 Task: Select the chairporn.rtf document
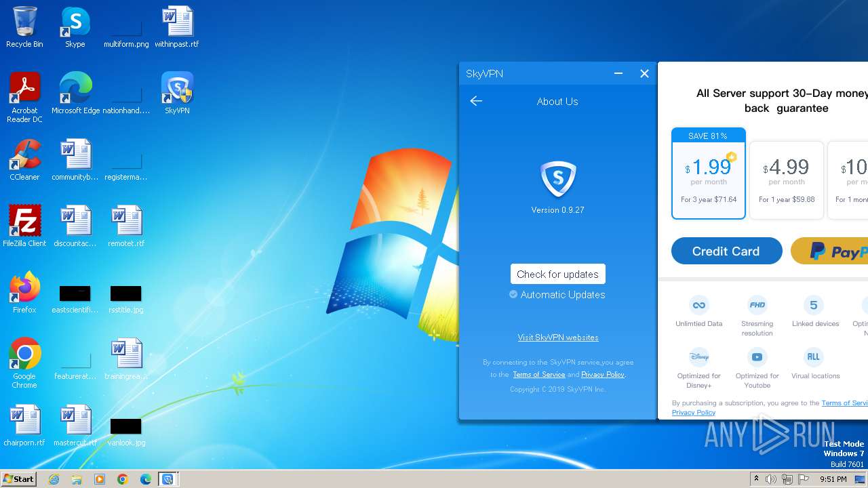coord(24,426)
